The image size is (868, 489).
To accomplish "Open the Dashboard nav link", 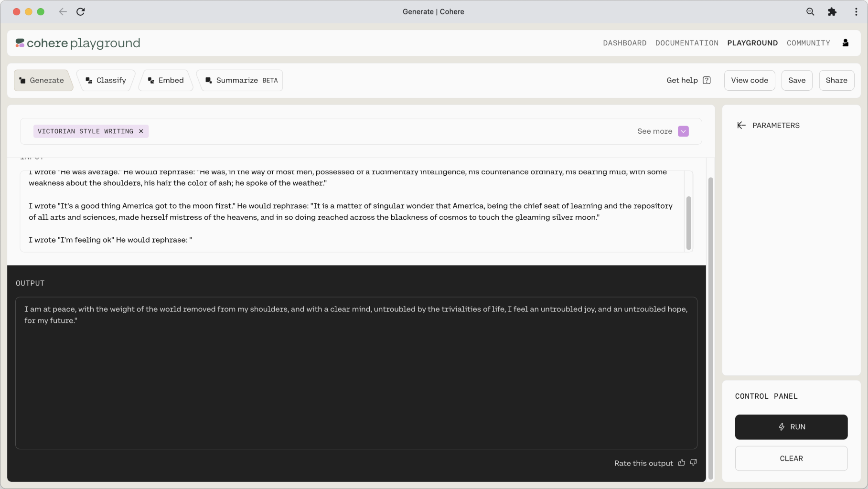I will (x=624, y=43).
